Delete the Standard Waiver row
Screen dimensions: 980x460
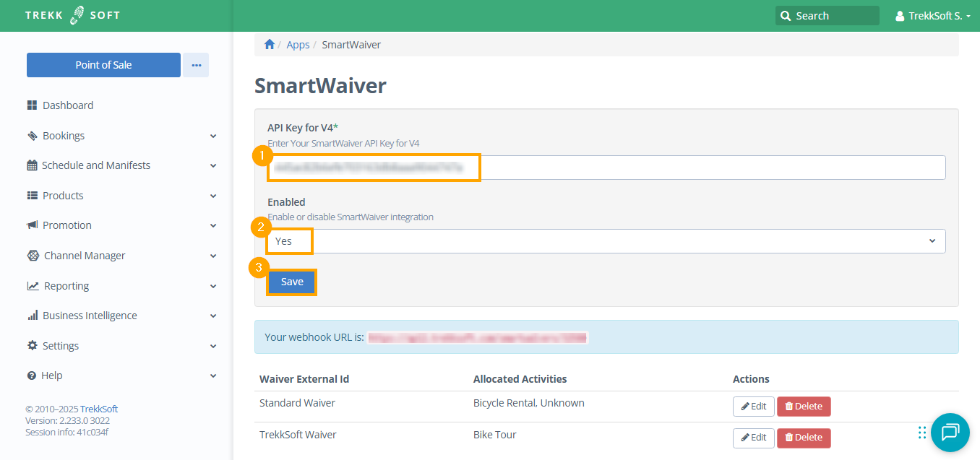tap(804, 407)
